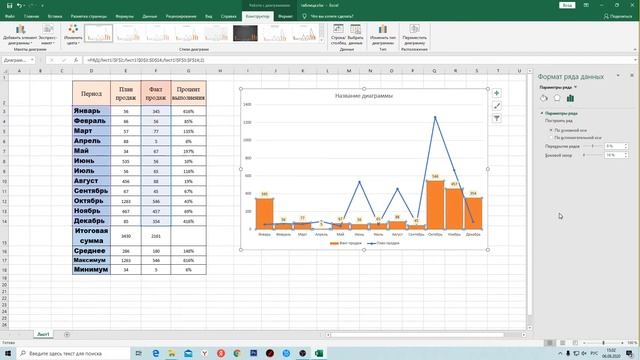Switch Row/Column of chart data
This screenshot has width=640, height=360.
tap(338, 35)
